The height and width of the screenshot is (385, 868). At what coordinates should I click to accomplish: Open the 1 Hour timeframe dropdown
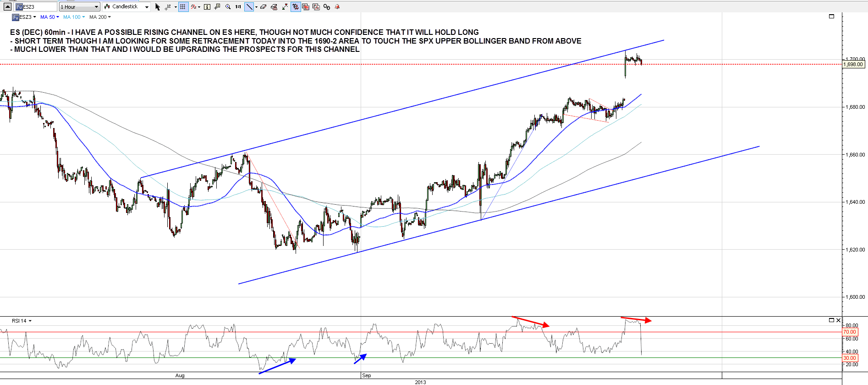[79, 7]
